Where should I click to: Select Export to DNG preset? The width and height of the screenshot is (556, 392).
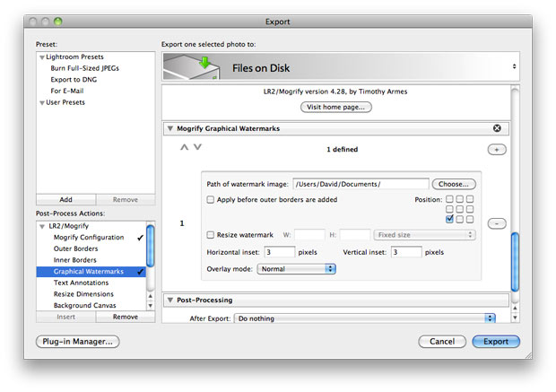pos(74,80)
